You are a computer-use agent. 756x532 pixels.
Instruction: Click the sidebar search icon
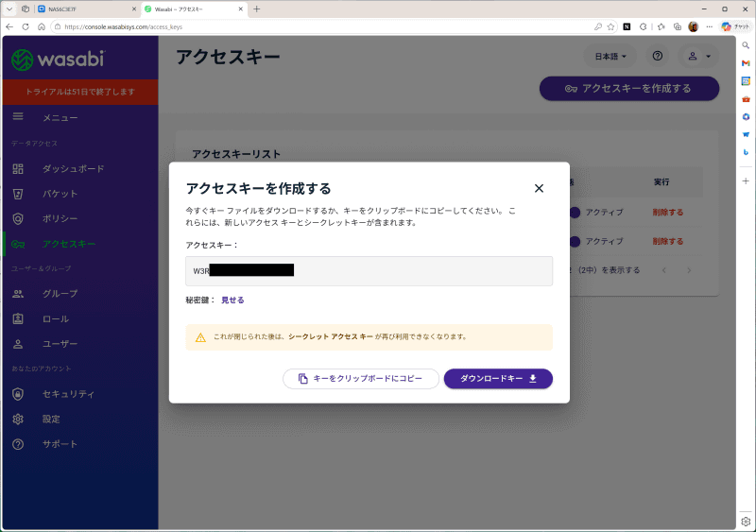point(746,45)
